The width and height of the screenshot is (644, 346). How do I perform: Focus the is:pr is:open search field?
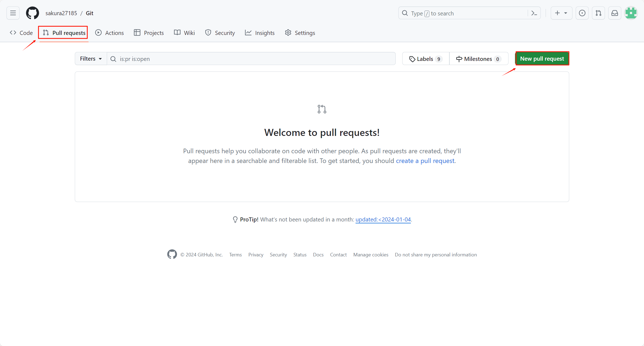251,59
